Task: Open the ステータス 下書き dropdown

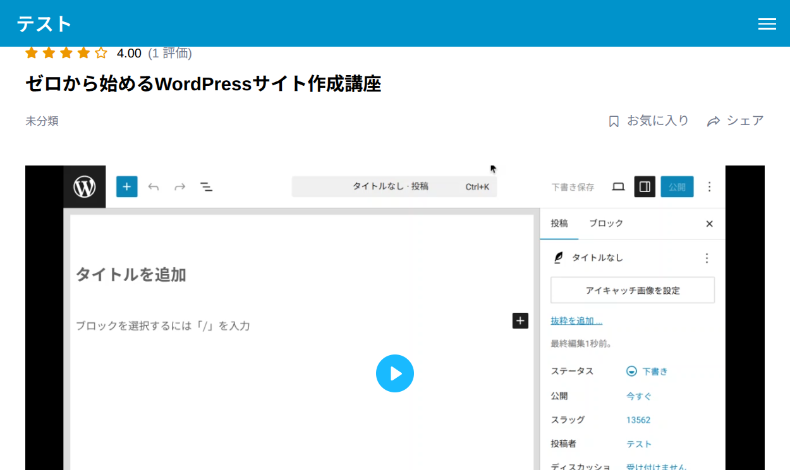Action: pos(647,371)
